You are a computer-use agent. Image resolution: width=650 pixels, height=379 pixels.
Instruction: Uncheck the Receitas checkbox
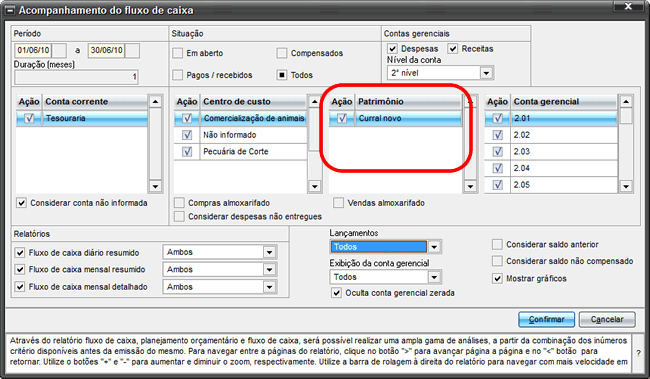pyautogui.click(x=453, y=49)
